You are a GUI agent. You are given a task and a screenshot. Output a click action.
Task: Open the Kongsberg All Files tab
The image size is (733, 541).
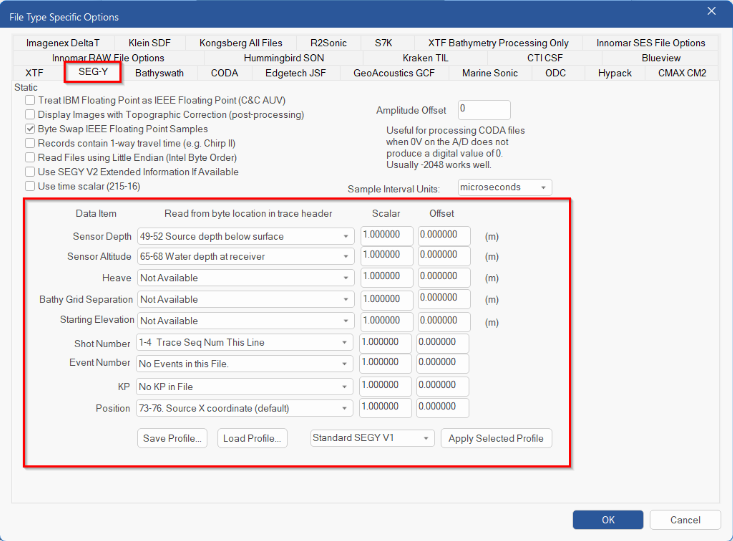(x=241, y=43)
